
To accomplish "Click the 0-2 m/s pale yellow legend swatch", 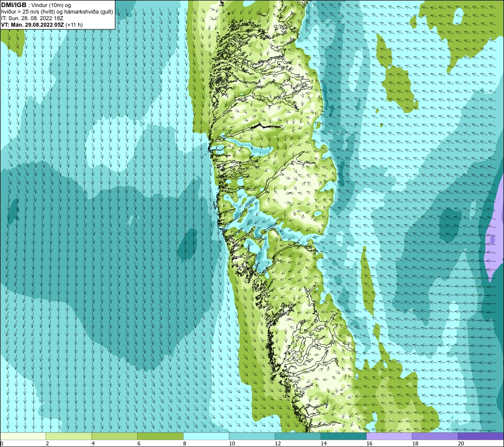I will tap(23, 436).
